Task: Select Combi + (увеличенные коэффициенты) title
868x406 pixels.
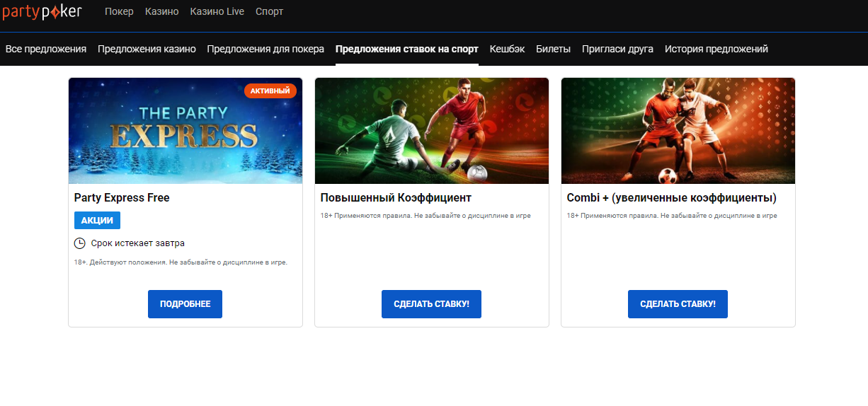Action: (672, 198)
